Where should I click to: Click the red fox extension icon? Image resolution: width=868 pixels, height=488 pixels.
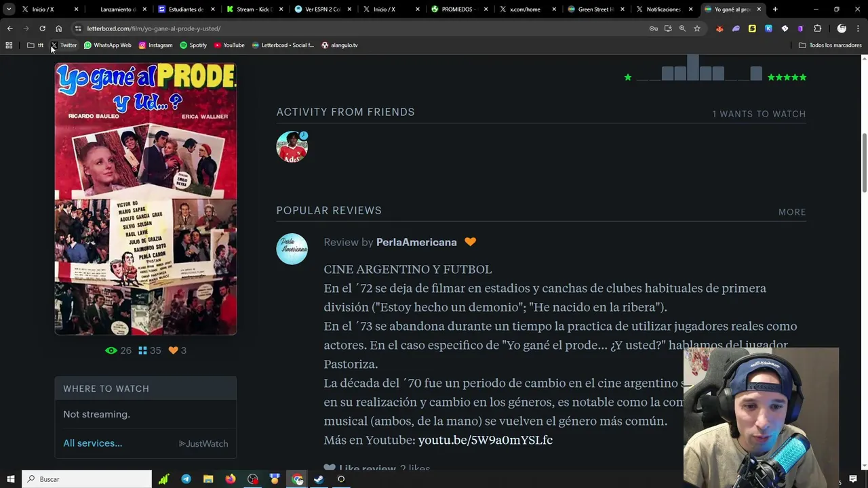pos(719,28)
